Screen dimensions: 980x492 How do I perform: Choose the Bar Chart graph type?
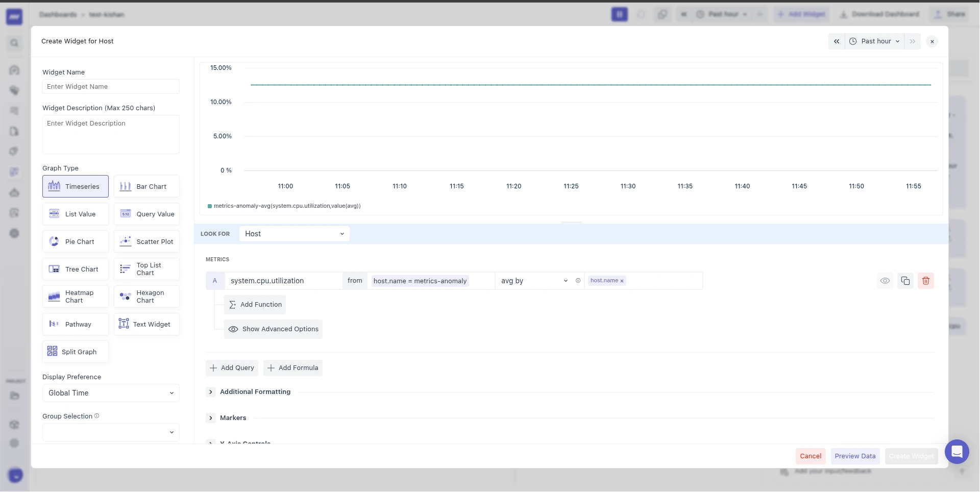[x=146, y=186]
